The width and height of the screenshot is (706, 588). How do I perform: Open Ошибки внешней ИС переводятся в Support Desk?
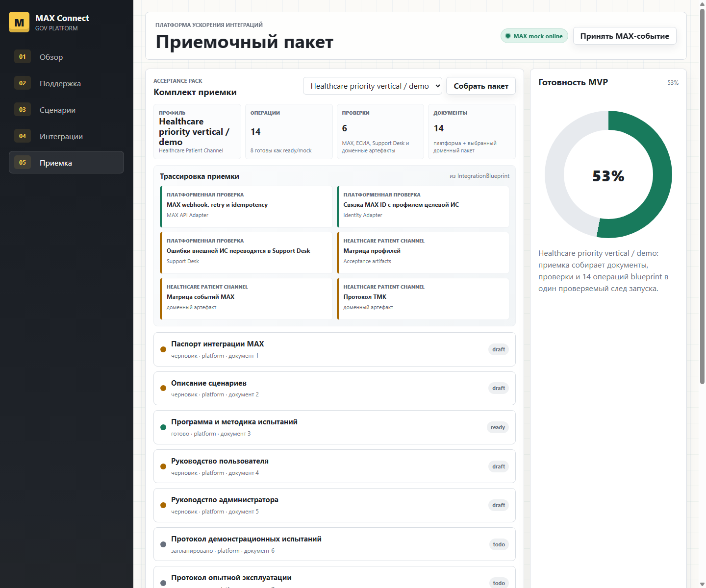point(246,253)
